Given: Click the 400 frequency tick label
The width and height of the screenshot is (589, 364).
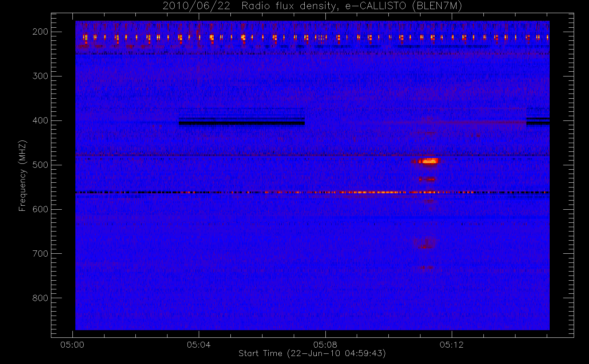Looking at the screenshot, I should [x=40, y=120].
